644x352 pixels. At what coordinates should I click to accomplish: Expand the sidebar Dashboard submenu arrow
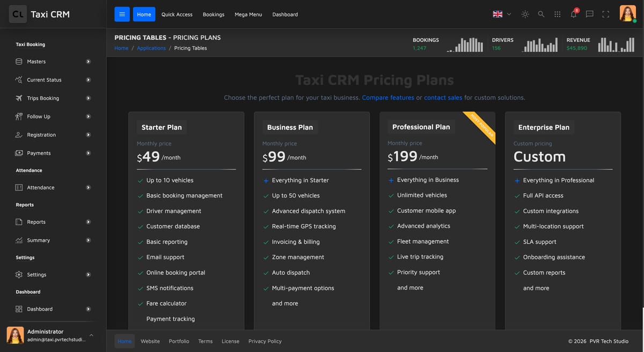(88, 309)
